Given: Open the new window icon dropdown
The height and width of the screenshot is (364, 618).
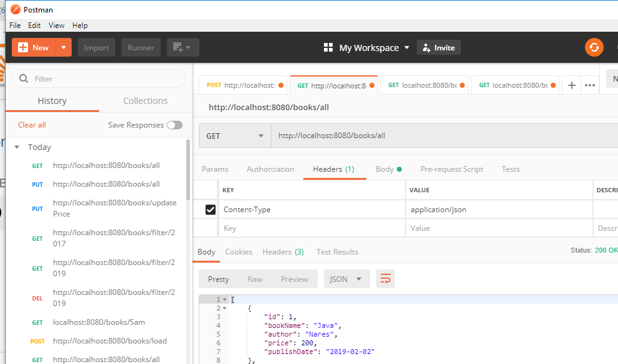Looking at the screenshot, I should (x=183, y=48).
